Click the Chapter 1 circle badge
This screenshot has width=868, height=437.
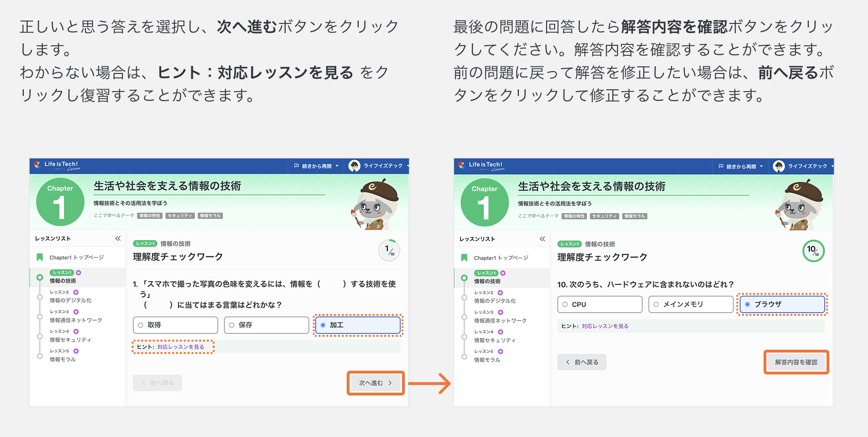pos(60,201)
